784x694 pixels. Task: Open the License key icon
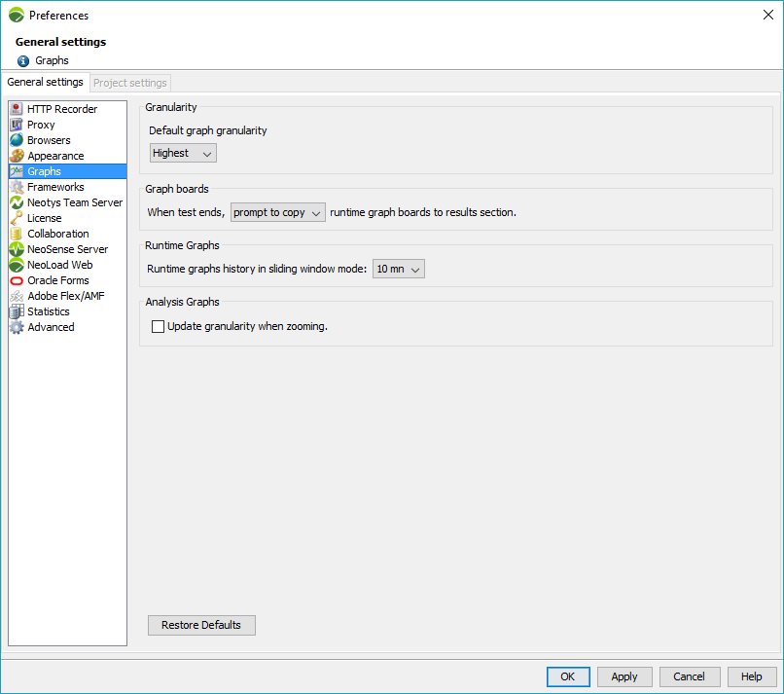(17, 218)
